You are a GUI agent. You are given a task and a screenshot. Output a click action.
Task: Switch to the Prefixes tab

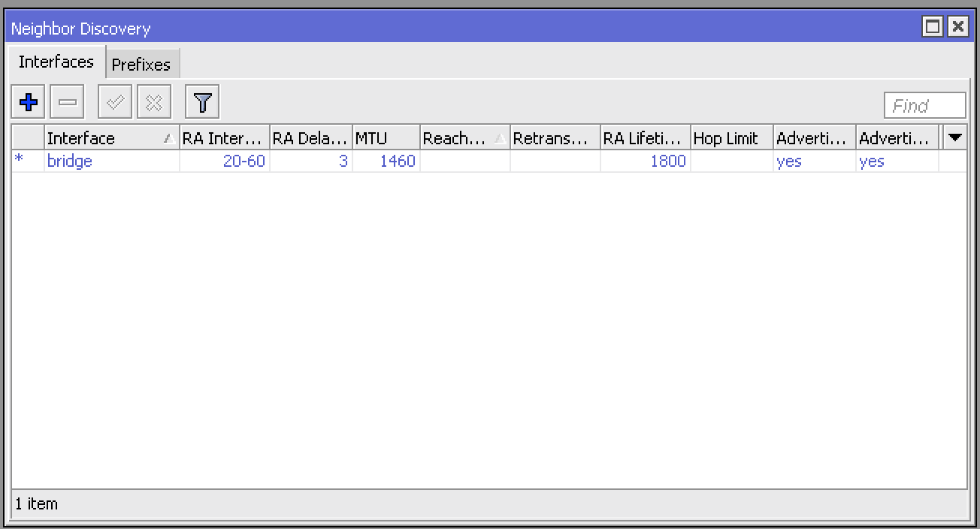coord(141,65)
